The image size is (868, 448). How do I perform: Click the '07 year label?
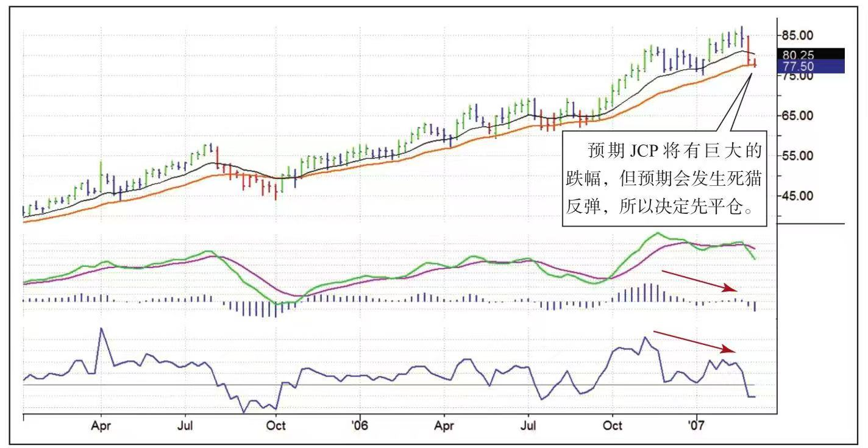pyautogui.click(x=695, y=425)
